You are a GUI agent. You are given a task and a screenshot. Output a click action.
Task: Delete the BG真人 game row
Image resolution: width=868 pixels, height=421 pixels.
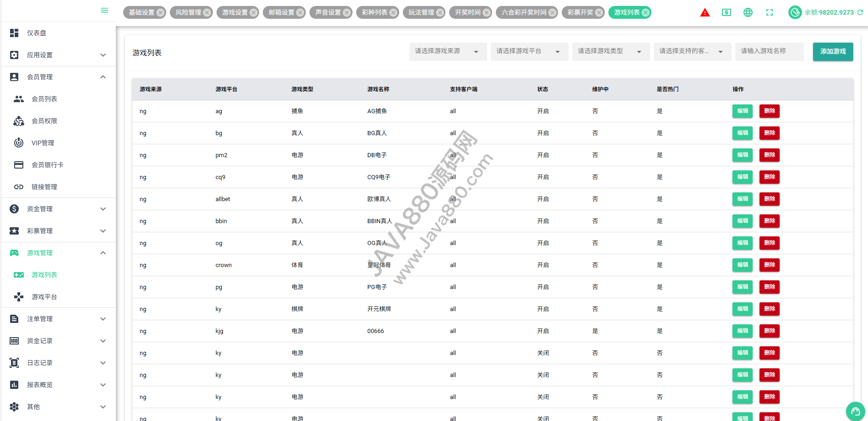[x=769, y=133]
